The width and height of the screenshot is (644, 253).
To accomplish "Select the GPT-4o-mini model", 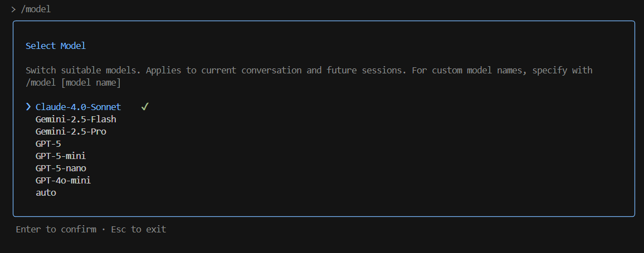I will (x=63, y=181).
